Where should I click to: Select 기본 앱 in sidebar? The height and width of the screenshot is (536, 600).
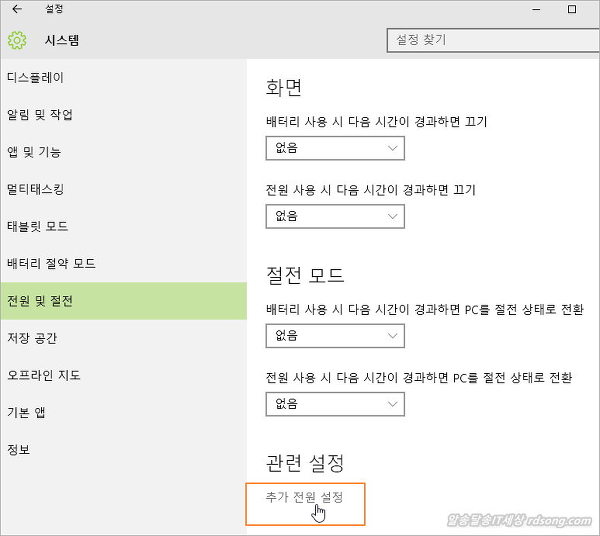[x=27, y=412]
